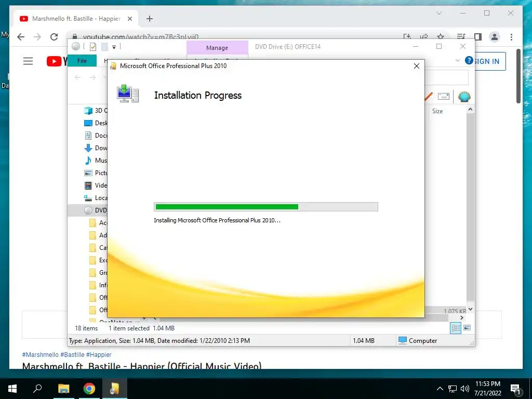Toggle Chrome side panel
Screen dimensions: 532x399
click(x=478, y=37)
